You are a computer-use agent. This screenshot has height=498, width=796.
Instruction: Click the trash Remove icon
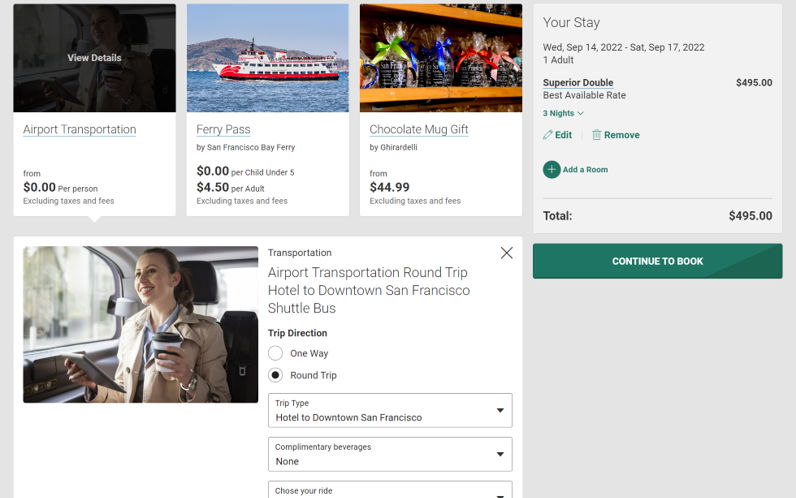pos(596,135)
